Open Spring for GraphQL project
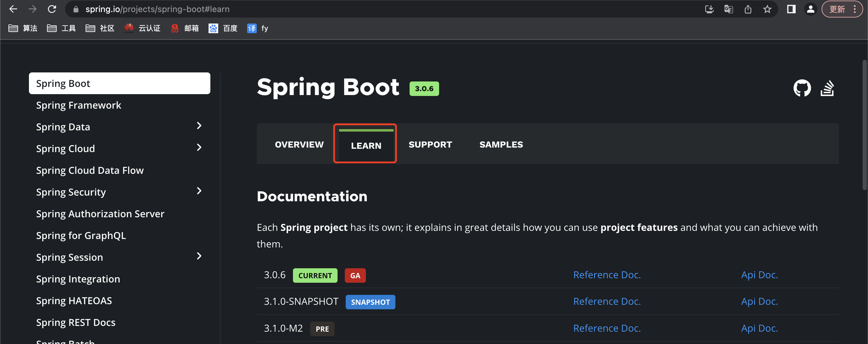868x344 pixels. tap(81, 235)
